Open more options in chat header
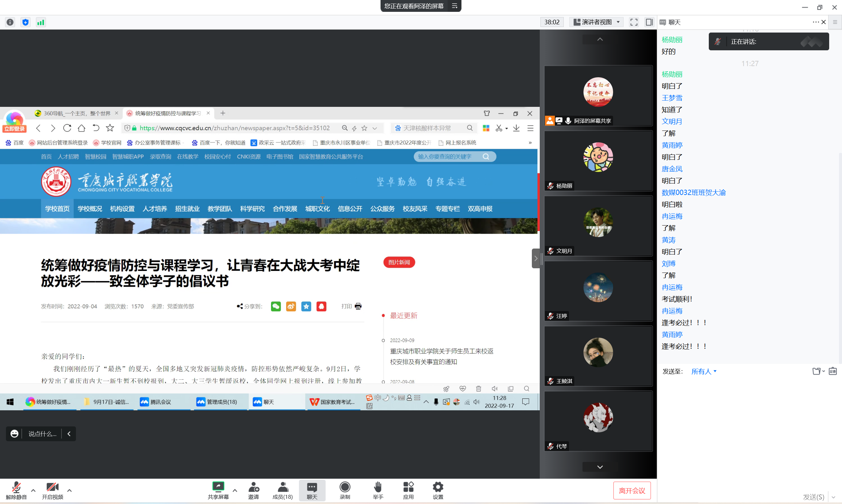This screenshot has width=842, height=504. (815, 22)
